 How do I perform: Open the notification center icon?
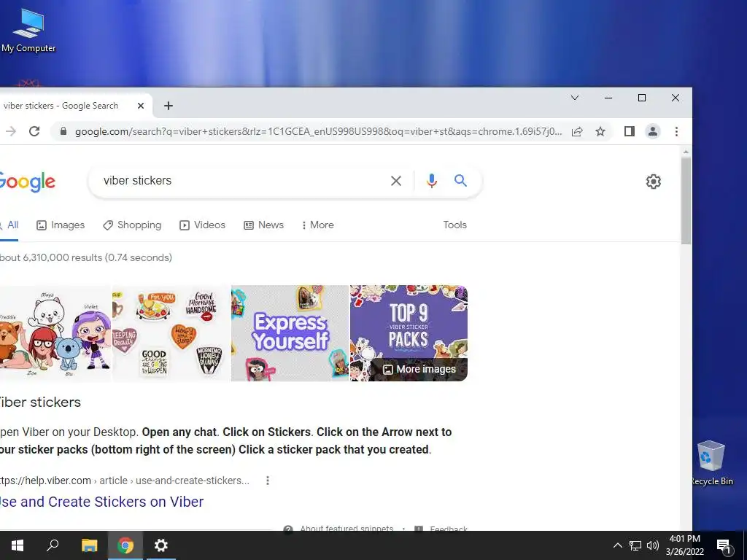(x=724, y=546)
